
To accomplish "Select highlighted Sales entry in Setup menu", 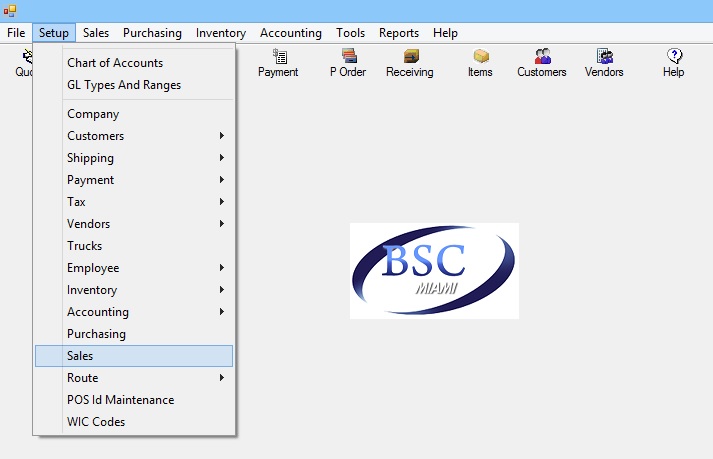I will point(134,356).
